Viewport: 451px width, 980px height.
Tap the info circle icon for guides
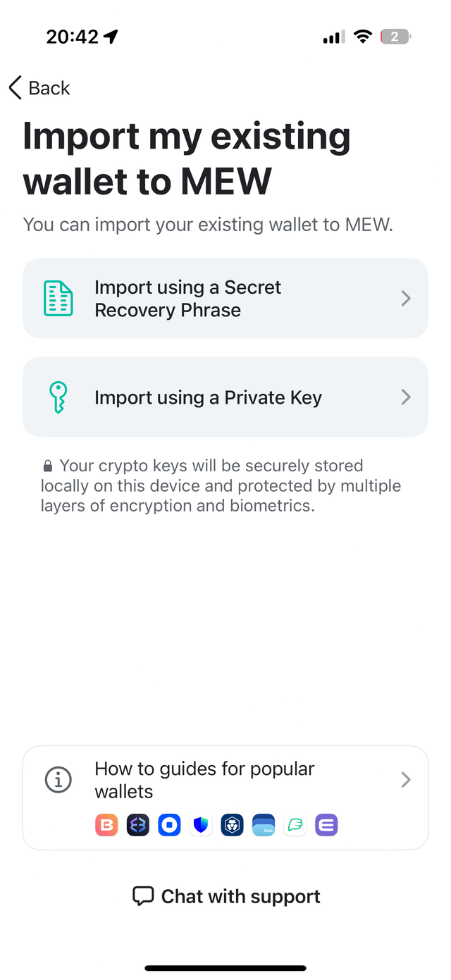click(58, 780)
